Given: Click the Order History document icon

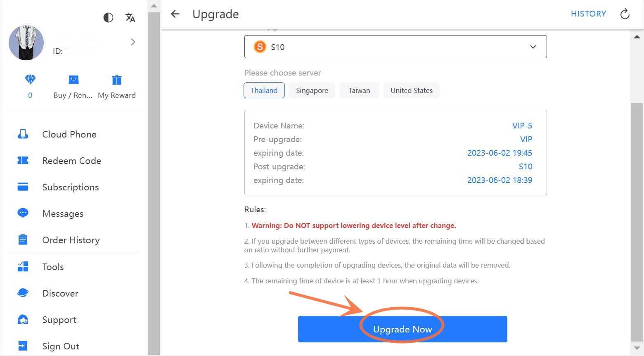Looking at the screenshot, I should point(23,240).
